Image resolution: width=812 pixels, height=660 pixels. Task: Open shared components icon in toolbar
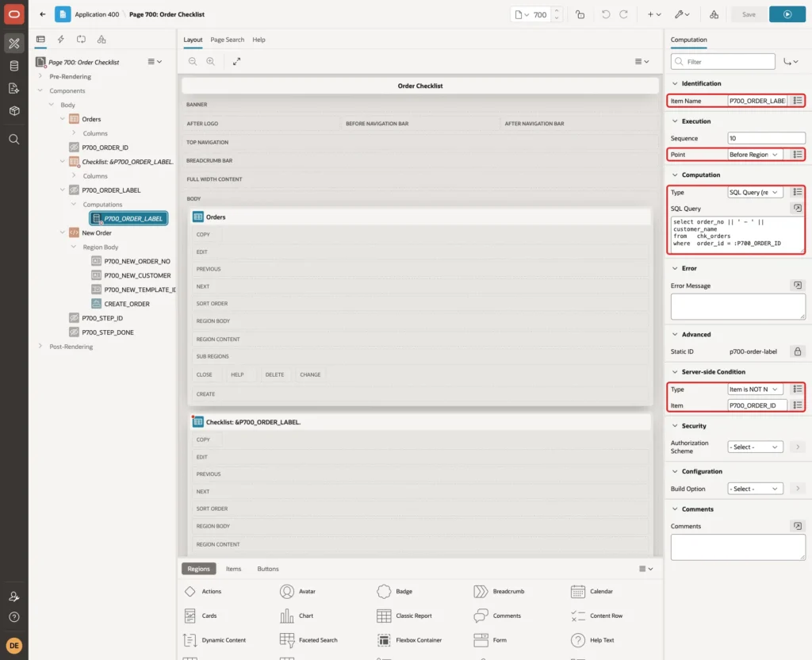click(714, 14)
